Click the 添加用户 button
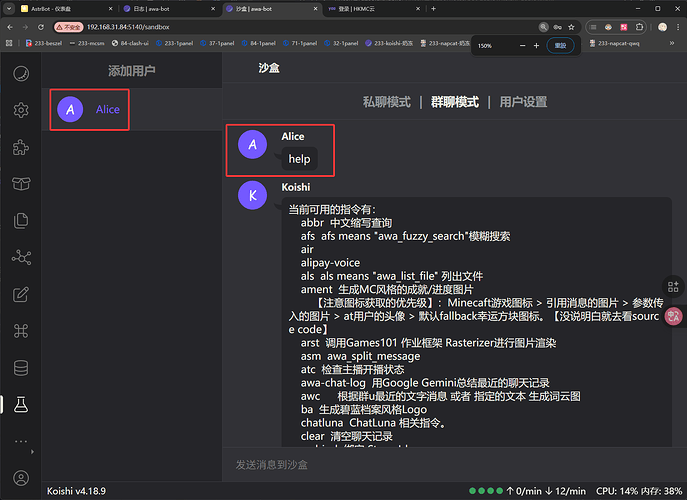 pos(134,71)
